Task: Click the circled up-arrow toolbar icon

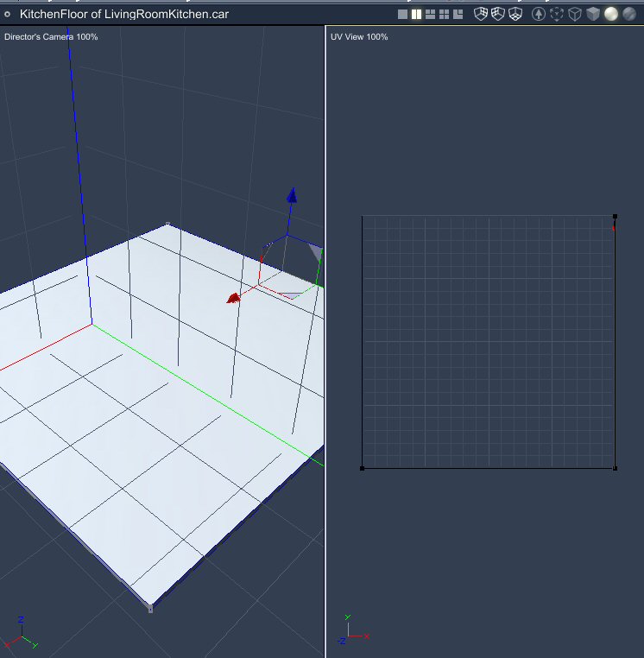Action: click(539, 14)
